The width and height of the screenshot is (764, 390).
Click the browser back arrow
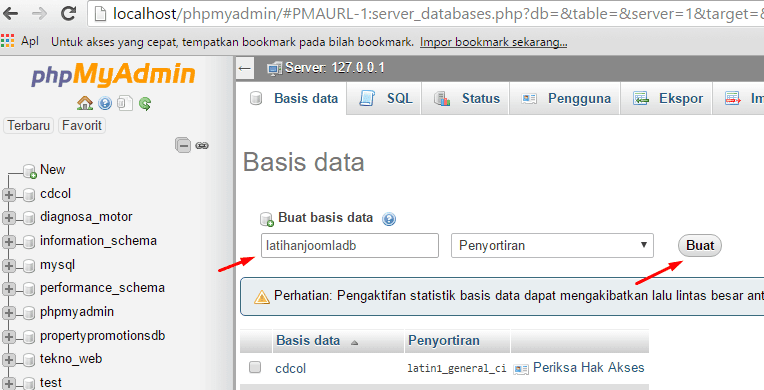click(x=11, y=13)
